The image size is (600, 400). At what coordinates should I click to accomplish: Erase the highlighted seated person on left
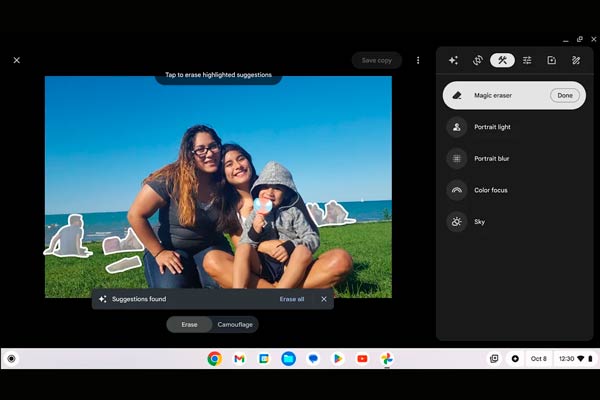69,238
